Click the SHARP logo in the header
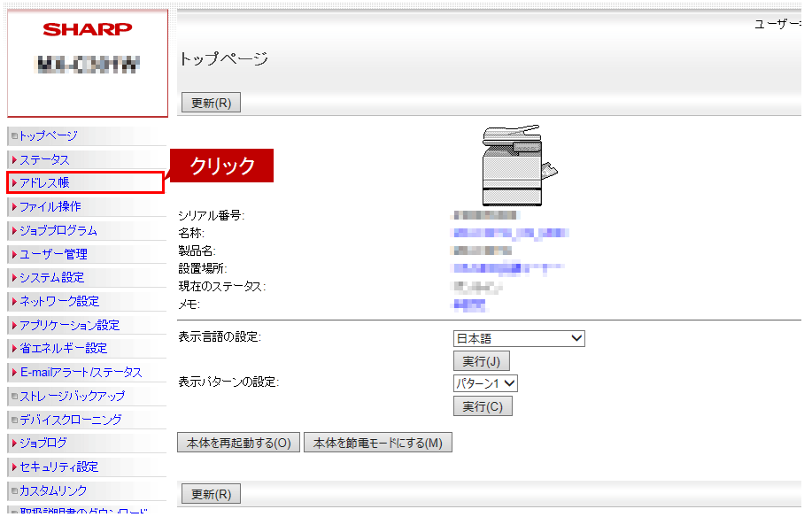812x517 pixels. click(87, 29)
